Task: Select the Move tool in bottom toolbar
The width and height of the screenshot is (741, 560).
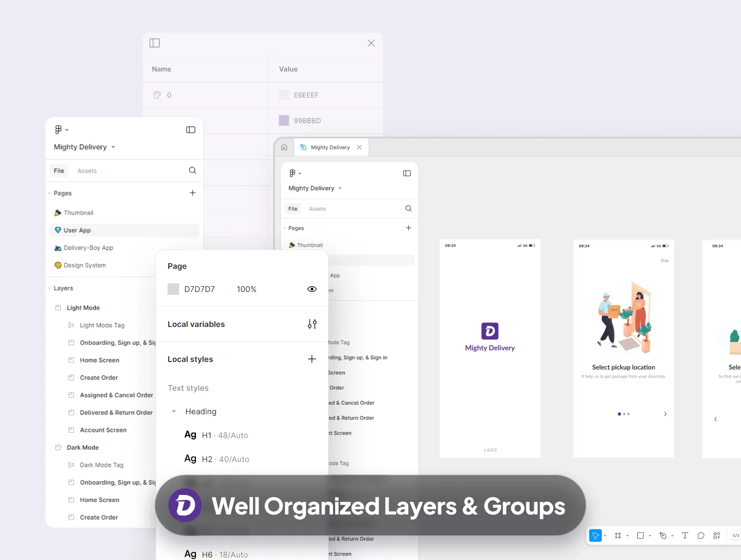Action: click(x=595, y=535)
